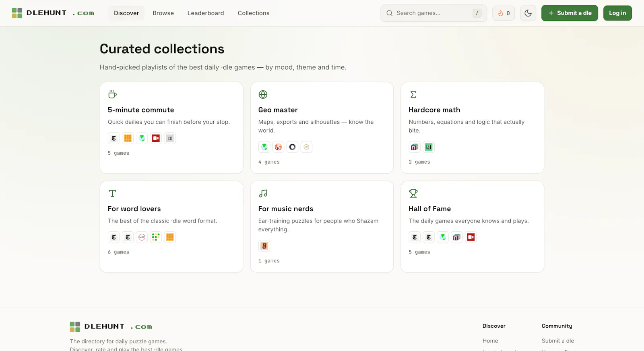Open the NYT game icon in 5-minute commute

coord(114,138)
